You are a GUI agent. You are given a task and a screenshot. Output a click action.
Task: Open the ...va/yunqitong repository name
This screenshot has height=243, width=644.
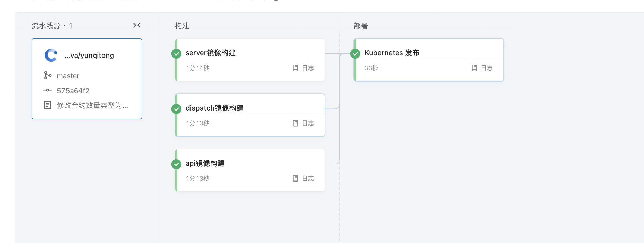pyautogui.click(x=89, y=55)
